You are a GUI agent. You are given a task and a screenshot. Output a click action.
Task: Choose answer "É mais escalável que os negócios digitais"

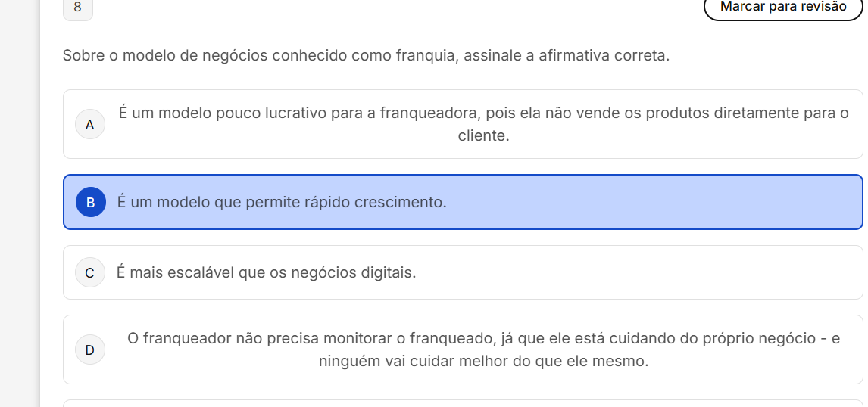coord(266,272)
